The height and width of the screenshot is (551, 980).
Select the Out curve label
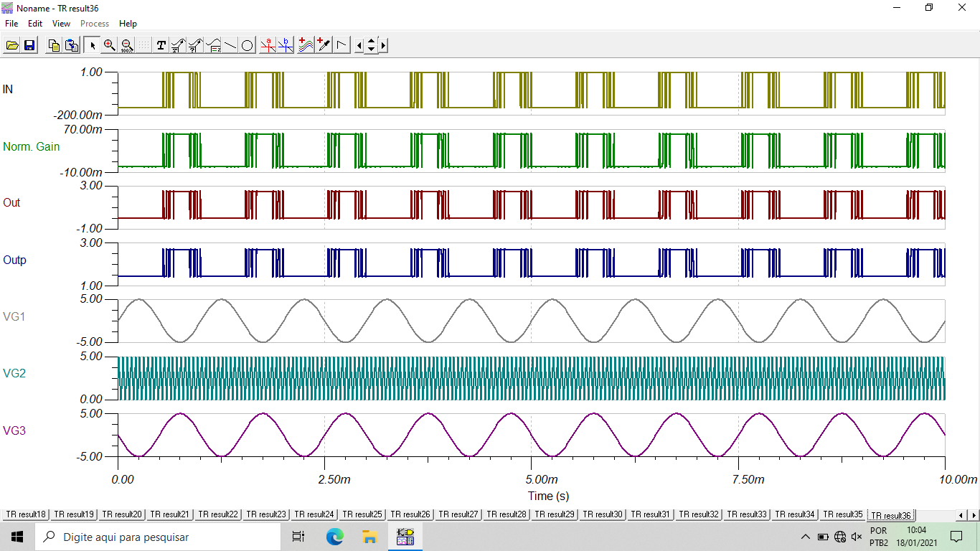[x=11, y=203]
